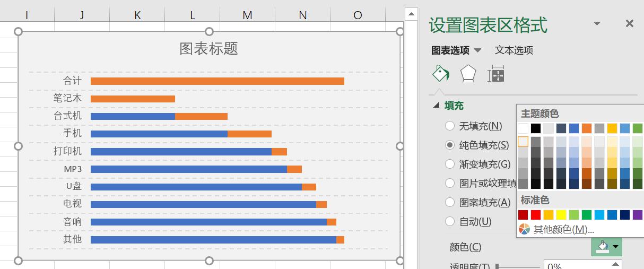Select 无填充(N) radio option

pos(450,126)
